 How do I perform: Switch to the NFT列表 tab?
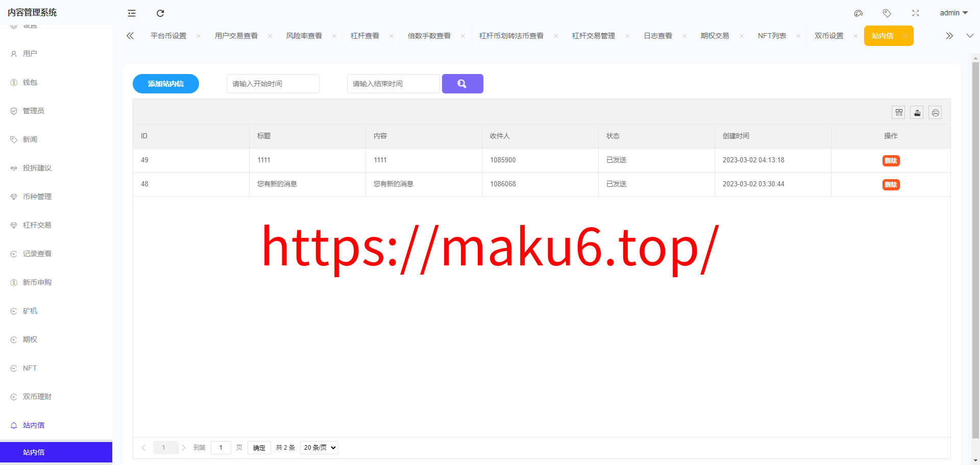tap(772, 36)
